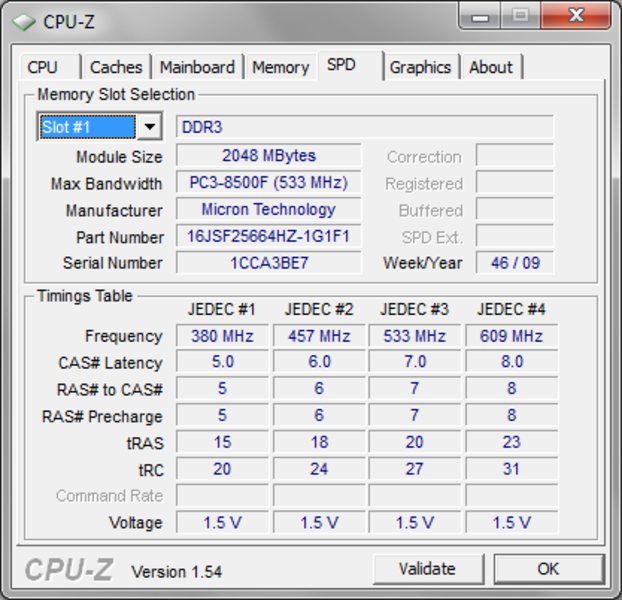Show the Graphics tab
The height and width of the screenshot is (600, 622).
tap(420, 67)
